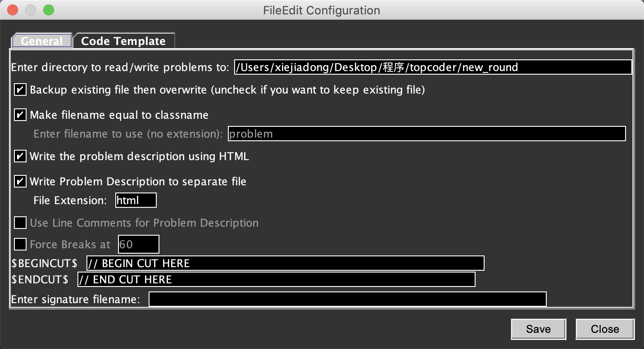Image resolution: width=644 pixels, height=349 pixels.
Task: Select the General tab
Action: tap(41, 41)
